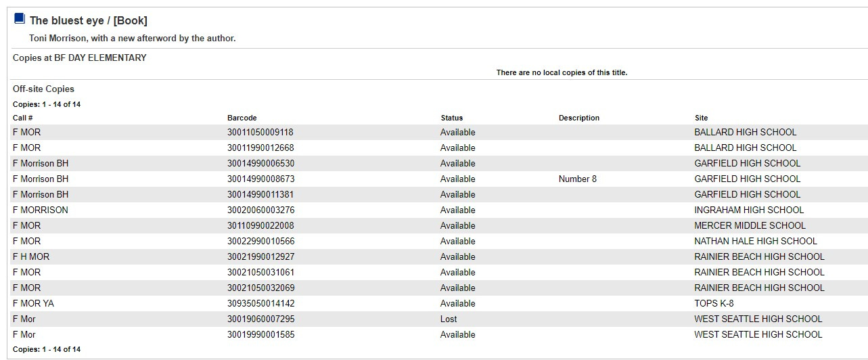
Task: Select barcode 30022990010566
Action: pos(260,242)
